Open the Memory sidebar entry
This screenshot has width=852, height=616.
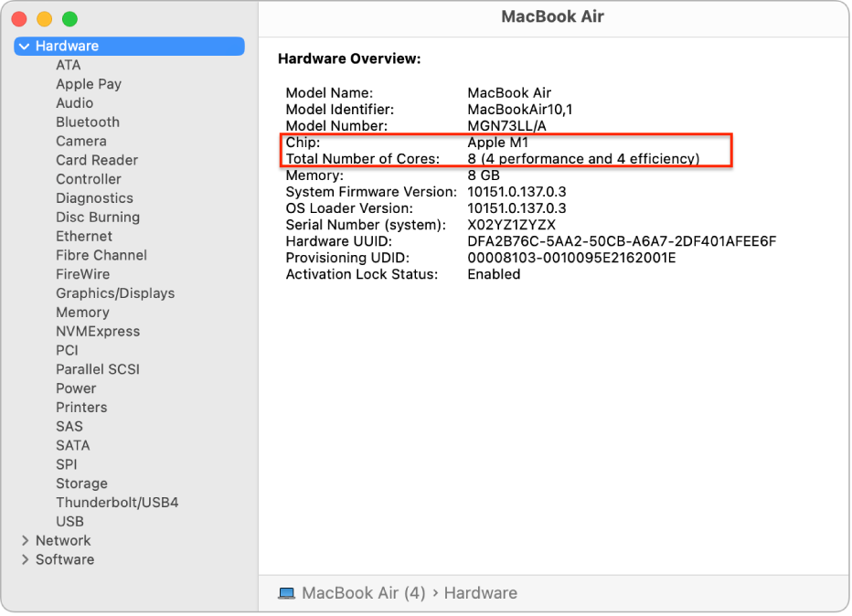click(x=82, y=313)
